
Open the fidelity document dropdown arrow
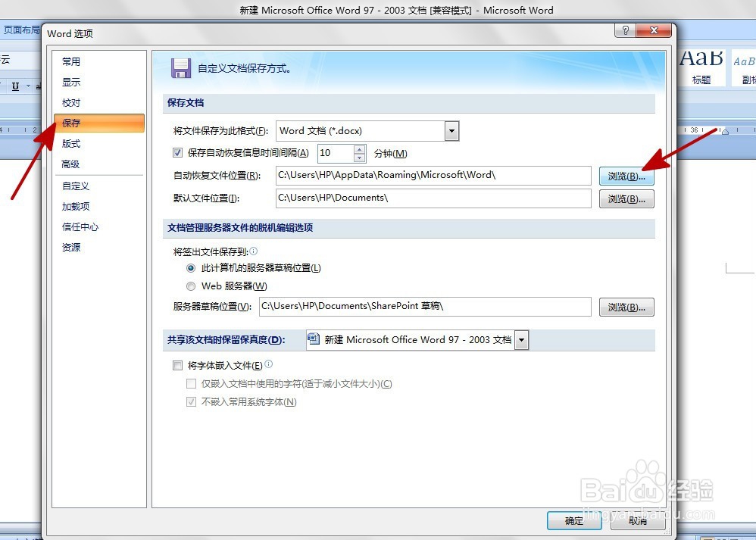522,340
